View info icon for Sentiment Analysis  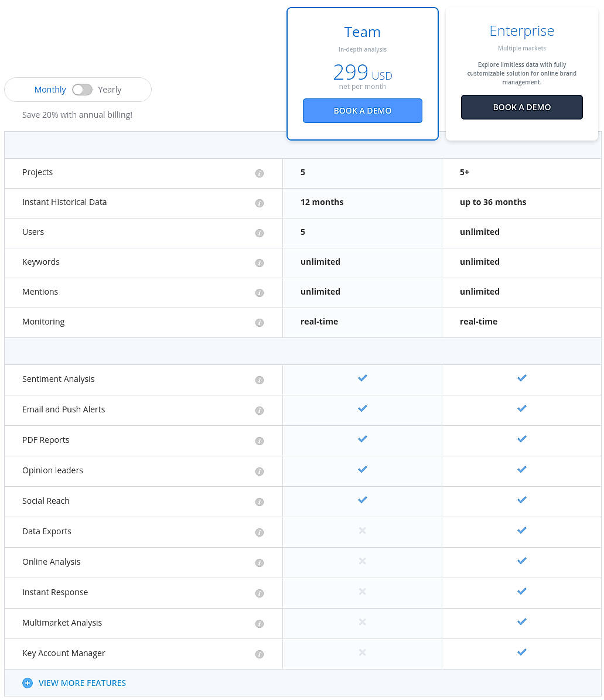(260, 380)
